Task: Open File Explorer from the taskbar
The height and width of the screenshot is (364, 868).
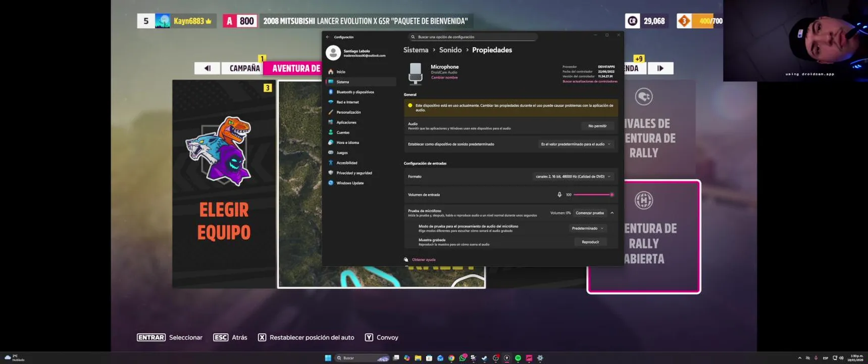Action: point(418,358)
